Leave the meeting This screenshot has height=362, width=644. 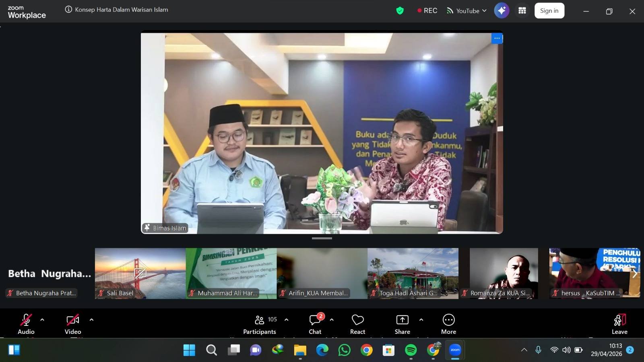(619, 324)
